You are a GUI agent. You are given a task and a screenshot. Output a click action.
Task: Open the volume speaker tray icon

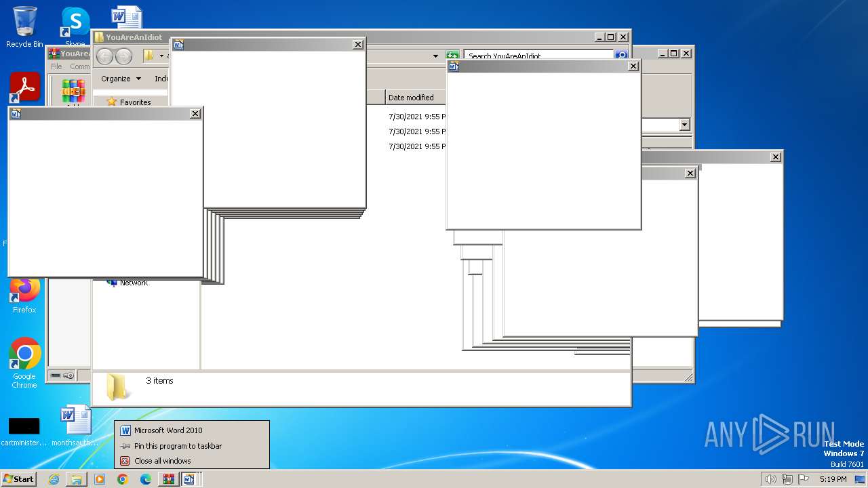click(770, 479)
